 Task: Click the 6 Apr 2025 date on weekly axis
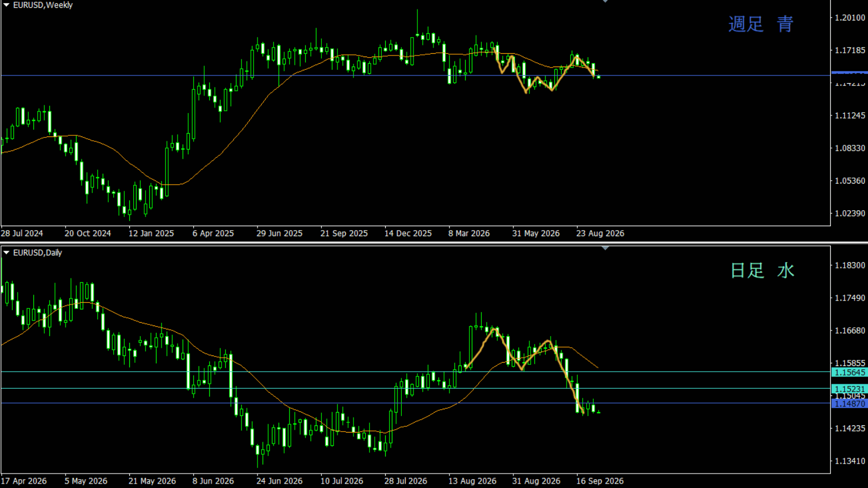coord(213,233)
